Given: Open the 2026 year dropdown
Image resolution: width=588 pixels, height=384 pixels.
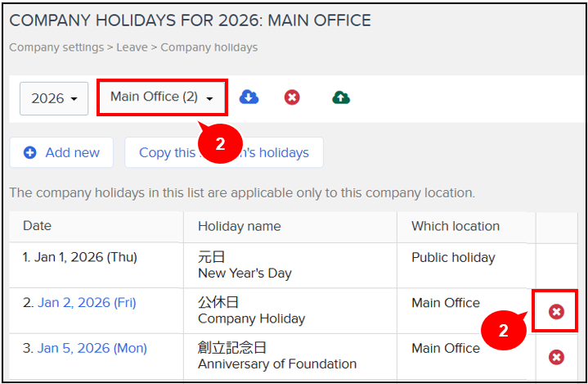Looking at the screenshot, I should click(54, 98).
